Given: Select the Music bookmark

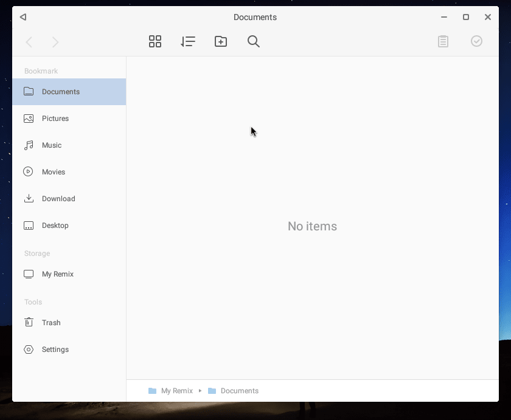Looking at the screenshot, I should 69,145.
